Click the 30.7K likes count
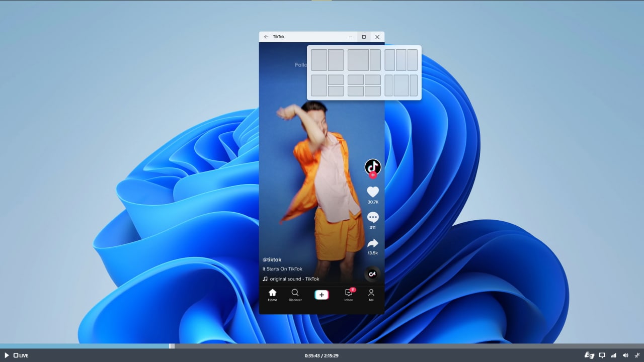The height and width of the screenshot is (362, 644). click(x=373, y=202)
